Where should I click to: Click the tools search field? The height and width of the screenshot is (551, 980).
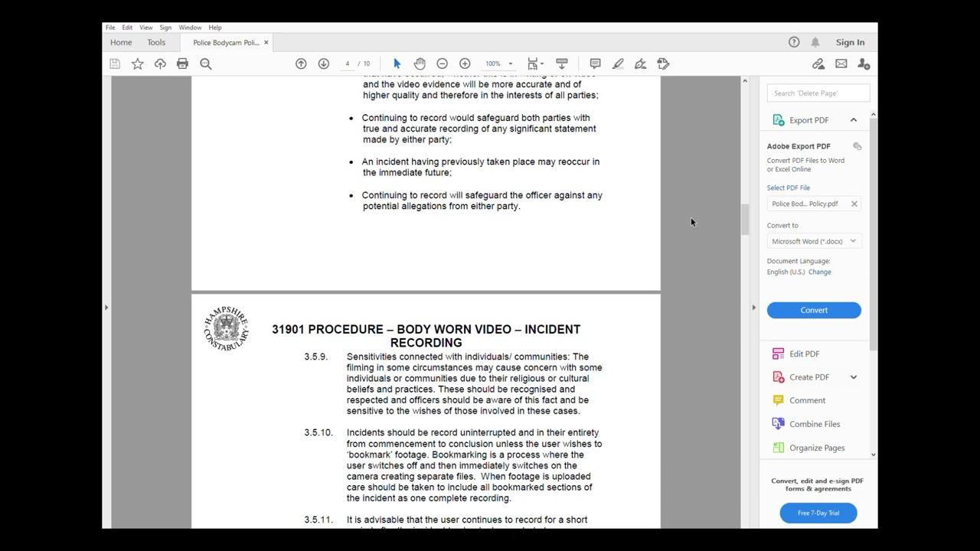pyautogui.click(x=818, y=93)
